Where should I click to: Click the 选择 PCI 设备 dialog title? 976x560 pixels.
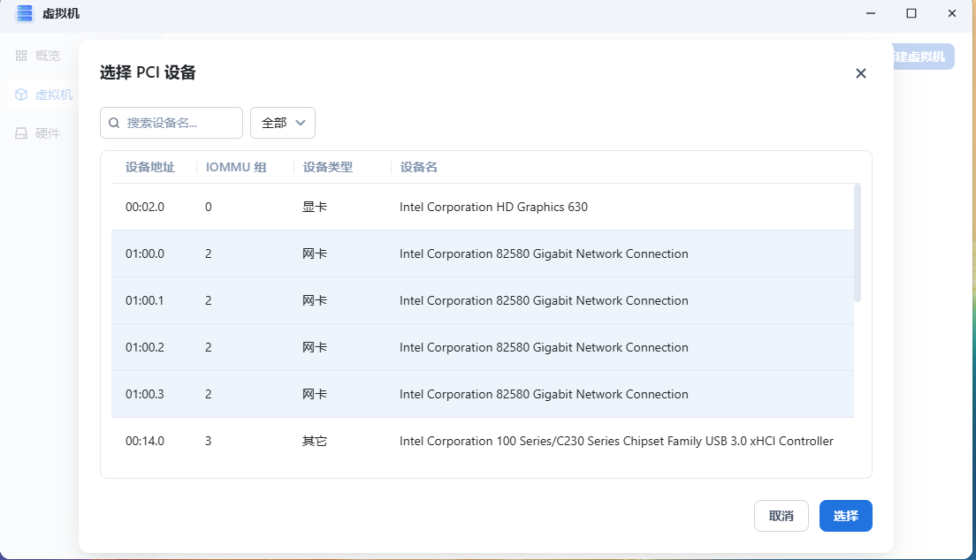tap(149, 72)
